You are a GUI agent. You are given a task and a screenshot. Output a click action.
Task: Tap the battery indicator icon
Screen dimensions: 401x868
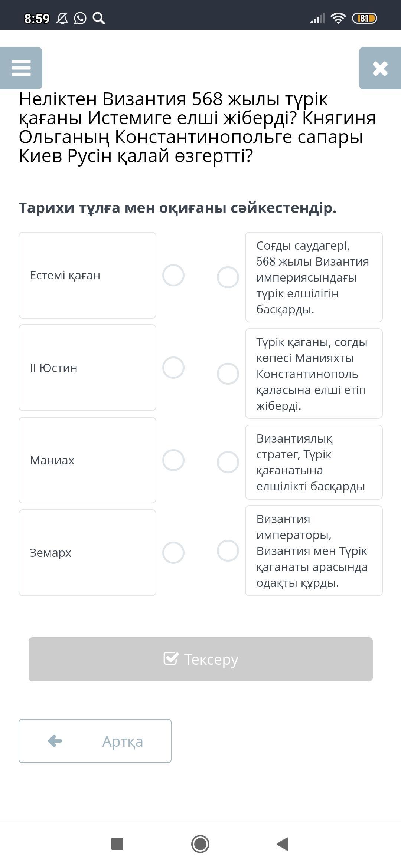[364, 18]
